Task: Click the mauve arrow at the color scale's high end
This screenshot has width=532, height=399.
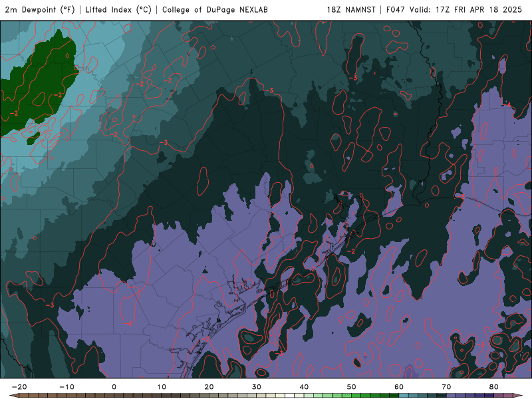Action: 518,395
